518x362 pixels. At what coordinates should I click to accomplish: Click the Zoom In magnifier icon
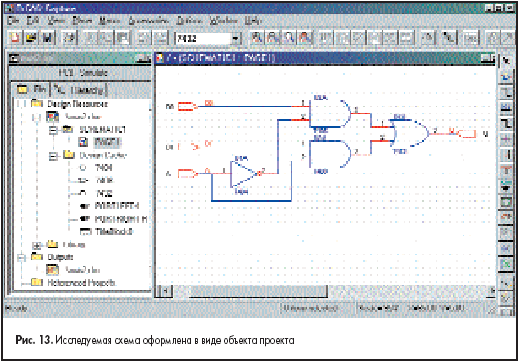click(256, 38)
